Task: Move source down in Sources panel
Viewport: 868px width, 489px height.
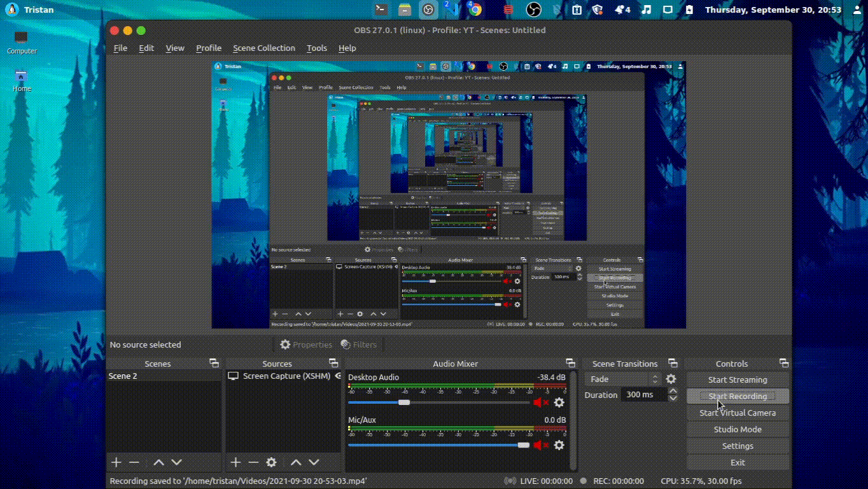Action: click(x=314, y=463)
